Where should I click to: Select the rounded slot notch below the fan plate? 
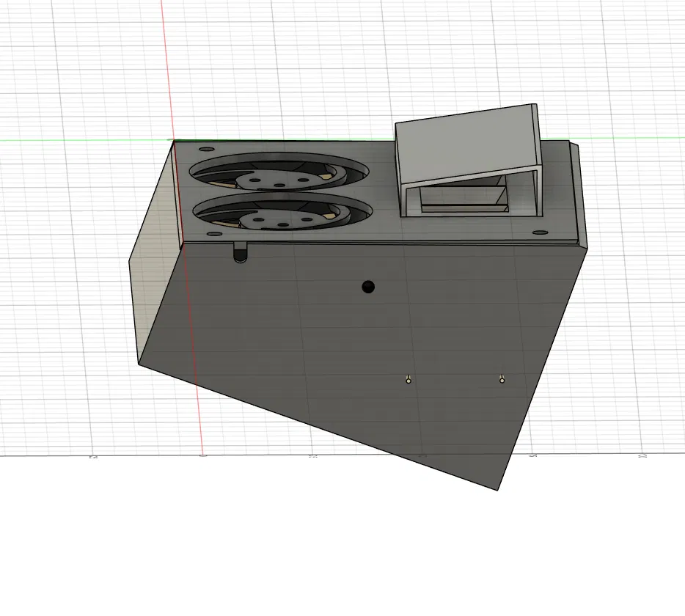[x=240, y=252]
